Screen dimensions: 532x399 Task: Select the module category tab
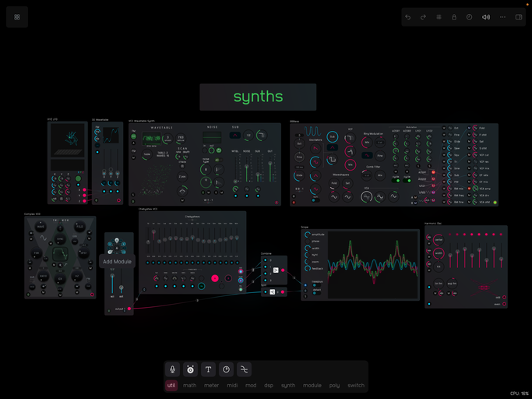(x=312, y=386)
